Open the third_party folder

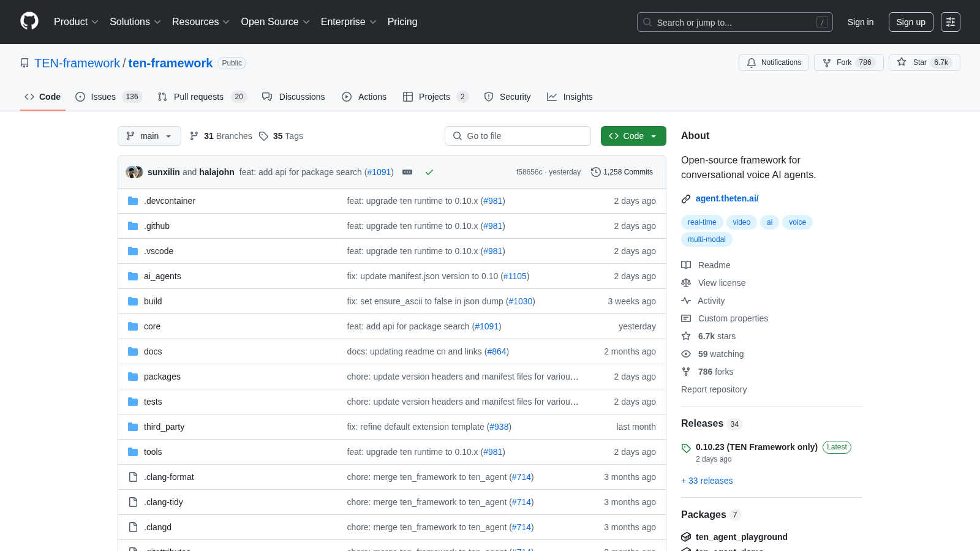coord(164,427)
